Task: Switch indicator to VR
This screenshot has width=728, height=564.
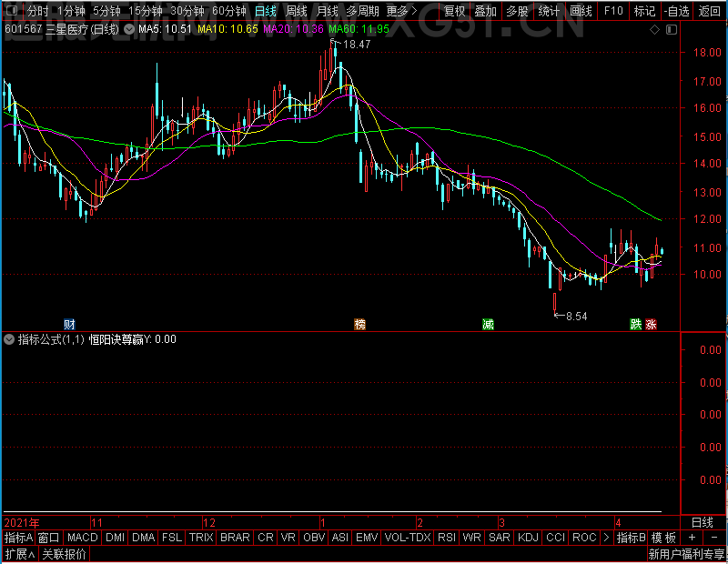Action: pyautogui.click(x=288, y=538)
